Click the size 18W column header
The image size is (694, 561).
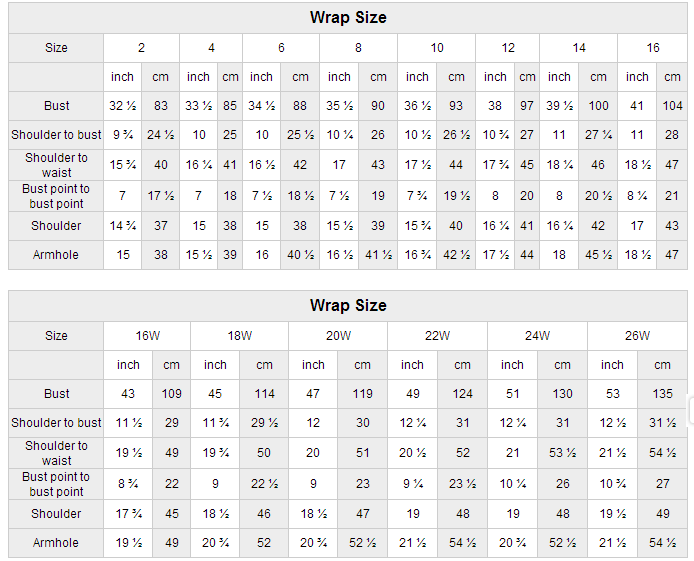pyautogui.click(x=240, y=336)
